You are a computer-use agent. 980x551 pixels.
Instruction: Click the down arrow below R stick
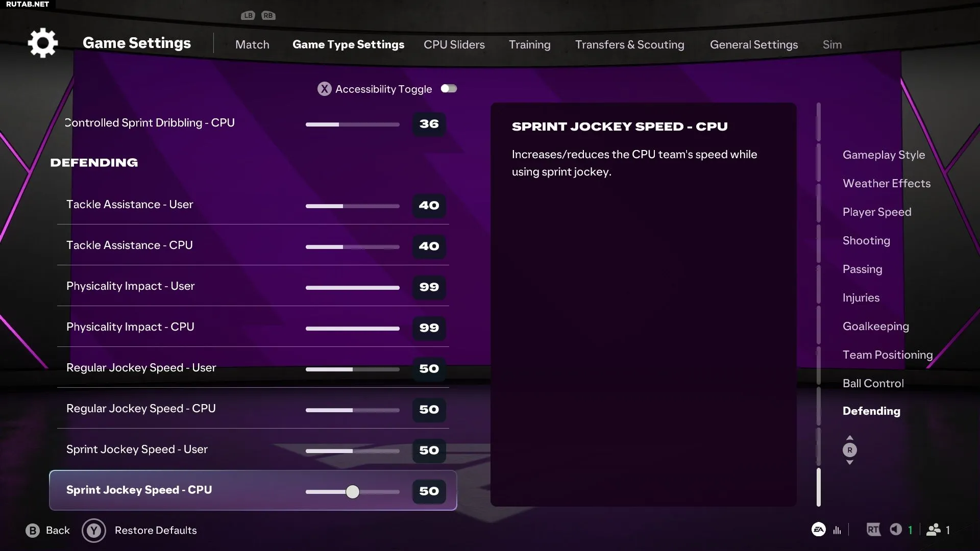coord(850,462)
